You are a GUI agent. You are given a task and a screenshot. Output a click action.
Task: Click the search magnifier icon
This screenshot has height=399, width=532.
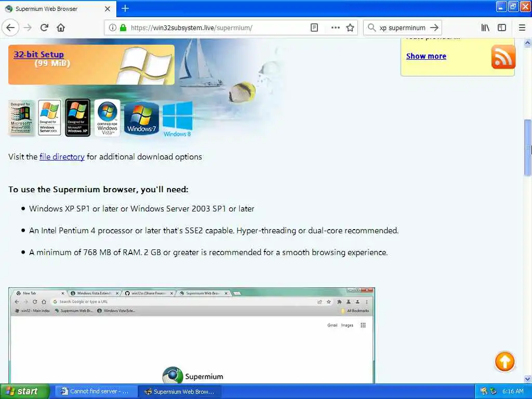pos(372,28)
